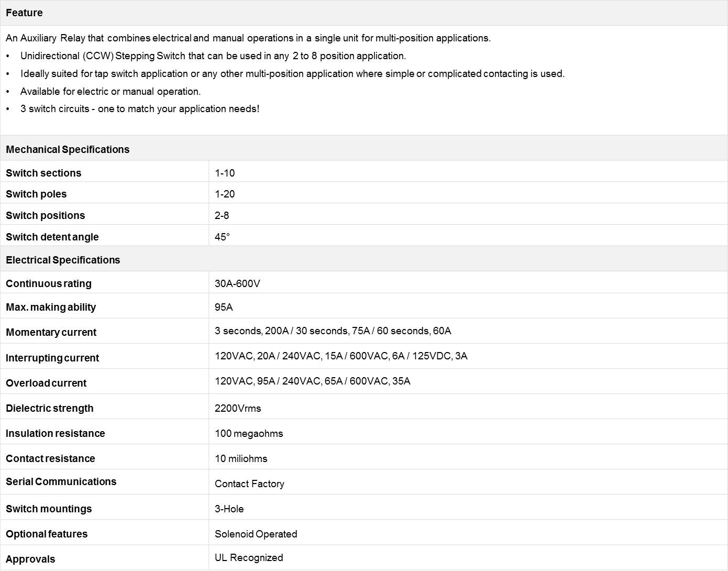Image resolution: width=728 pixels, height=571 pixels.
Task: Select the Overload current values text
Action: click(x=312, y=381)
